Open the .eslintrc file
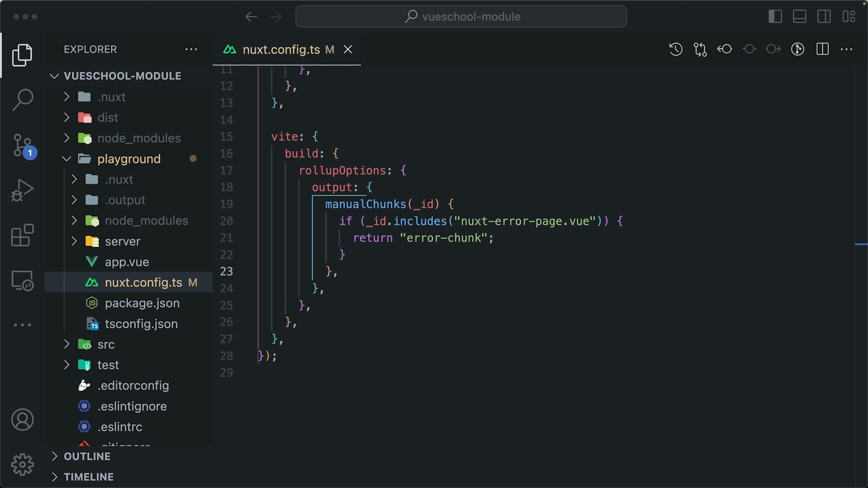 click(x=129, y=427)
